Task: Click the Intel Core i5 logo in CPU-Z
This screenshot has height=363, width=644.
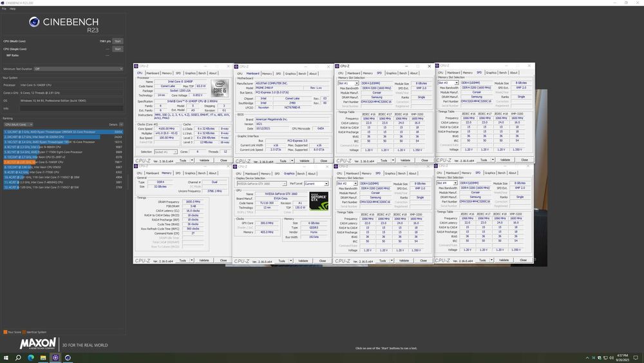Action: point(220,88)
